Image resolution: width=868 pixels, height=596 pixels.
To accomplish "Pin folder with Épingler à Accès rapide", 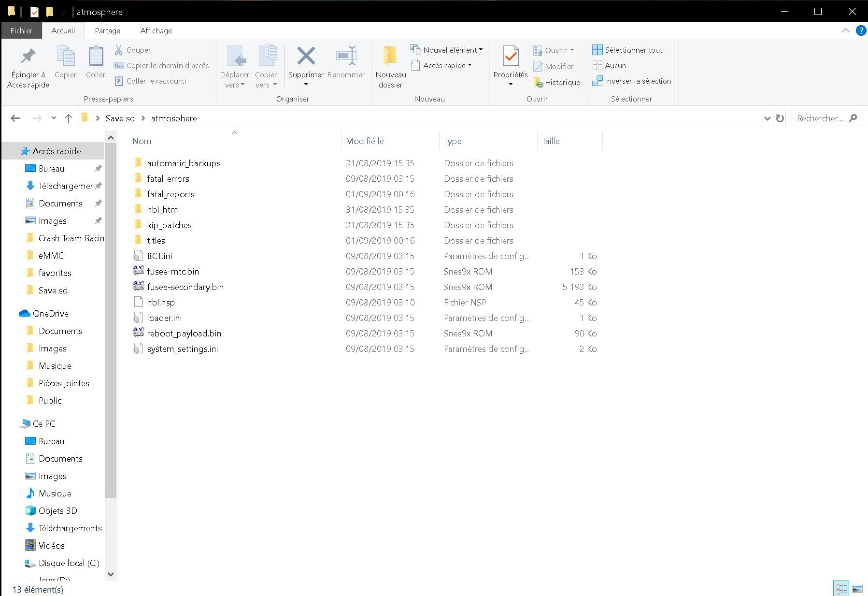I will pyautogui.click(x=28, y=68).
